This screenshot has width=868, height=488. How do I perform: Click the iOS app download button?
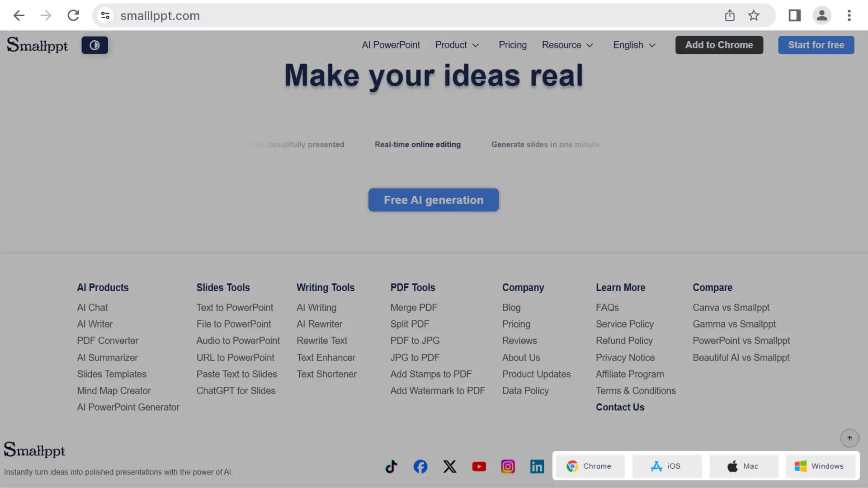[x=667, y=466]
